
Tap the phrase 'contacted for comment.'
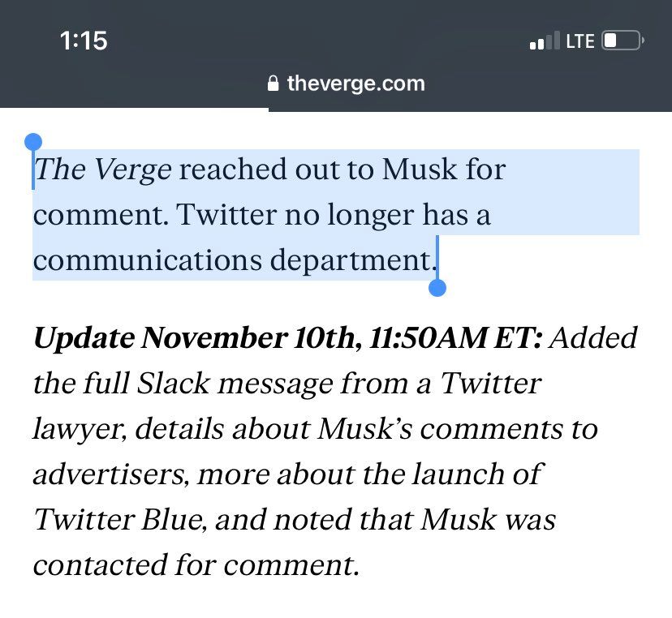(x=196, y=564)
